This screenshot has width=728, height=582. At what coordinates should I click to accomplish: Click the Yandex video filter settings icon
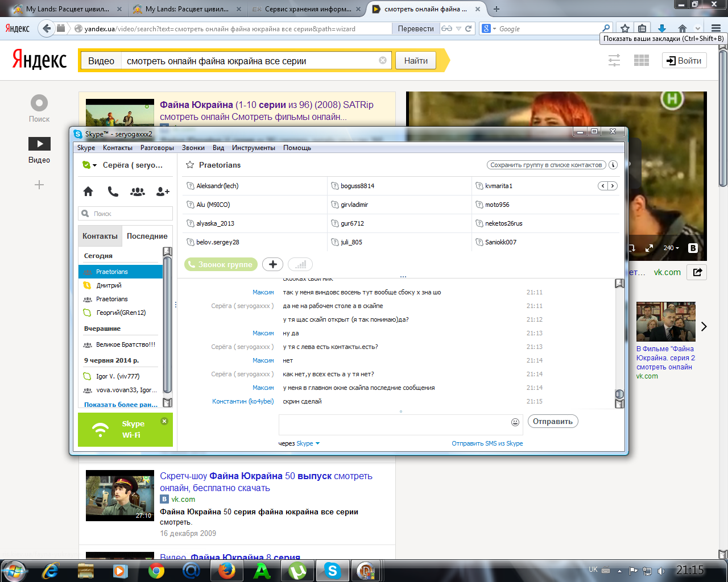coord(614,60)
